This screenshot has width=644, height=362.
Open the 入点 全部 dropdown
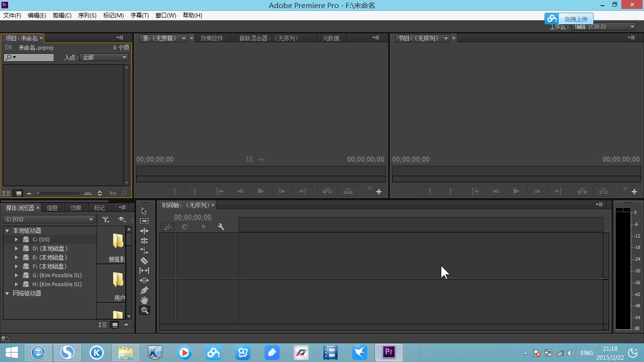point(105,58)
